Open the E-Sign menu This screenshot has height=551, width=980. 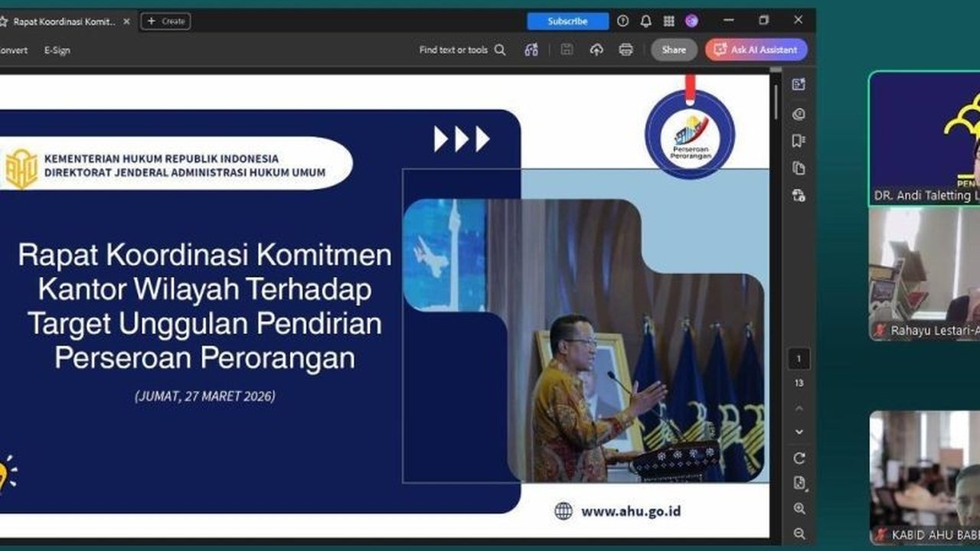tap(57, 50)
